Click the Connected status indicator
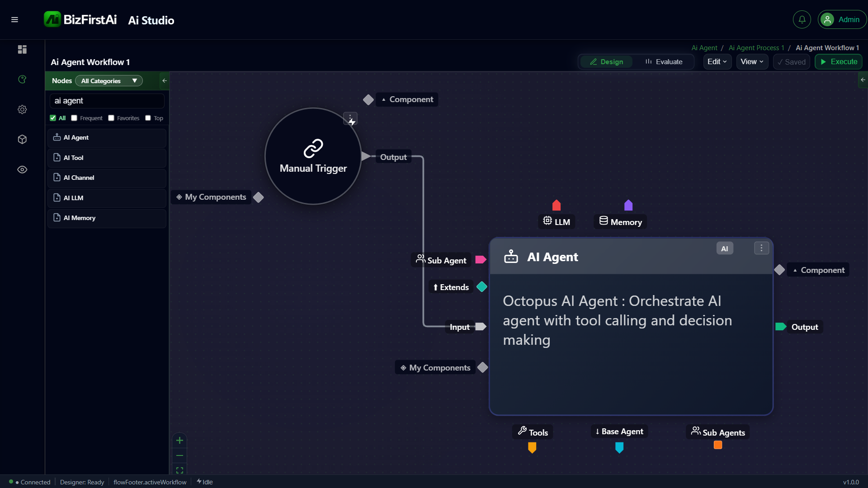Screen dimensions: 868x488 30,482
